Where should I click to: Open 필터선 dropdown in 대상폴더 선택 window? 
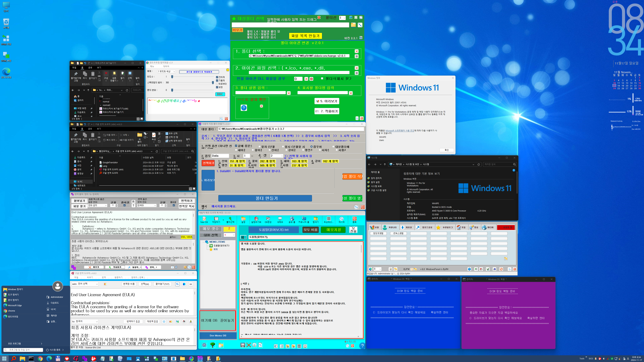[x=342, y=18]
